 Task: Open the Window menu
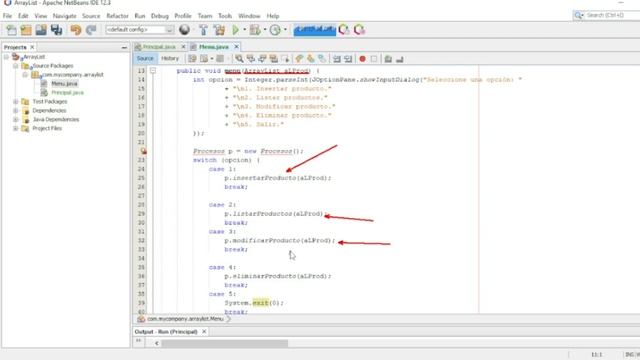[249, 16]
